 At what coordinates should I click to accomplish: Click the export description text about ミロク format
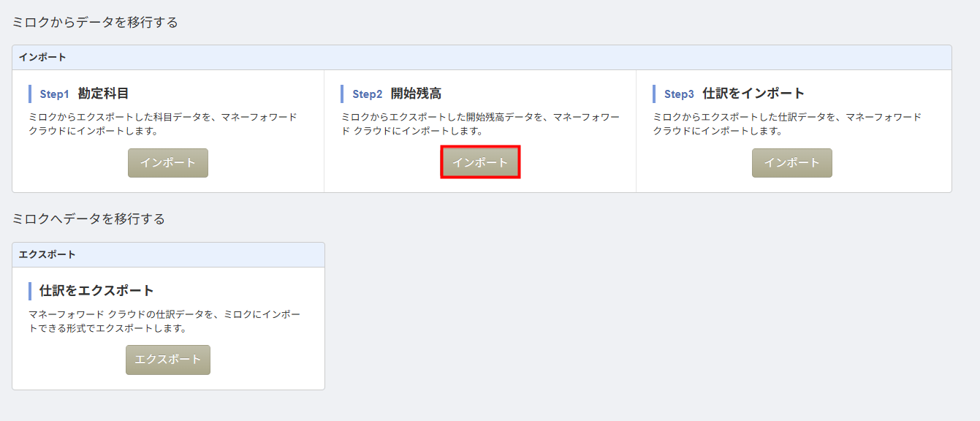[164, 321]
